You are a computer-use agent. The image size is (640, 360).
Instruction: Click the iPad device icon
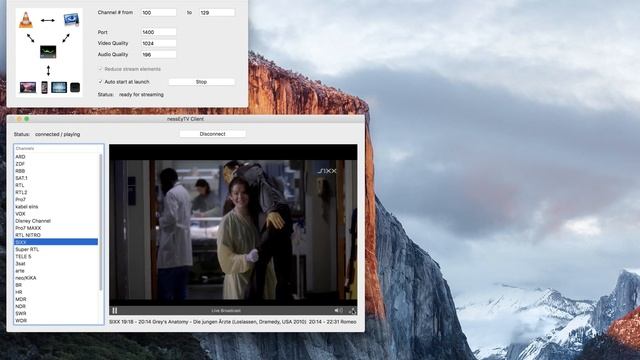pos(59,87)
